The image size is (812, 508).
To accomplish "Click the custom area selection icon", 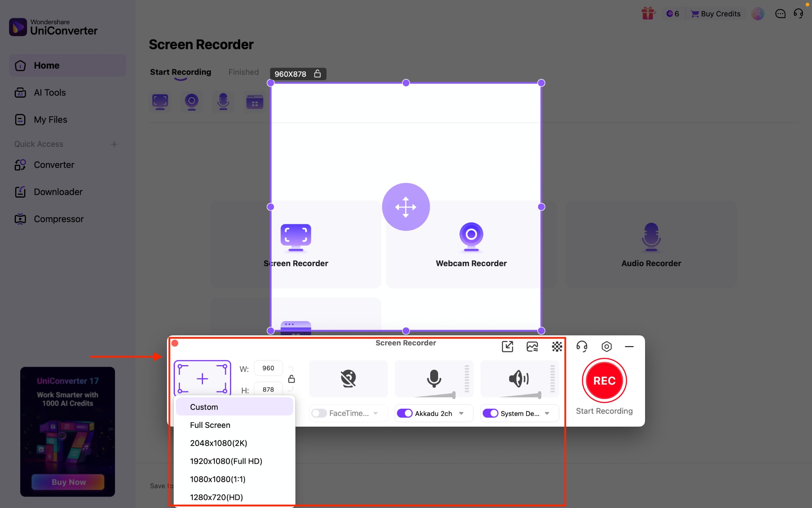I will [202, 379].
